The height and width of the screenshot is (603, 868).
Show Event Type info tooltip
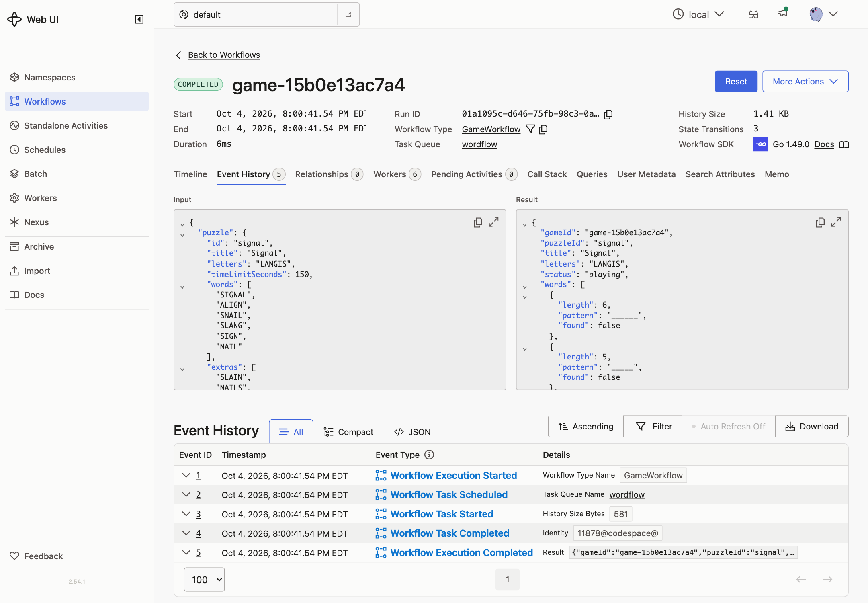[x=429, y=455]
